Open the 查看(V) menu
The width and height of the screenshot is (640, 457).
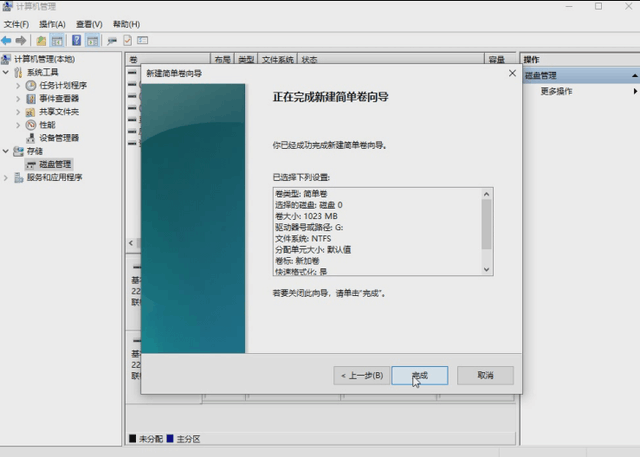tap(89, 24)
